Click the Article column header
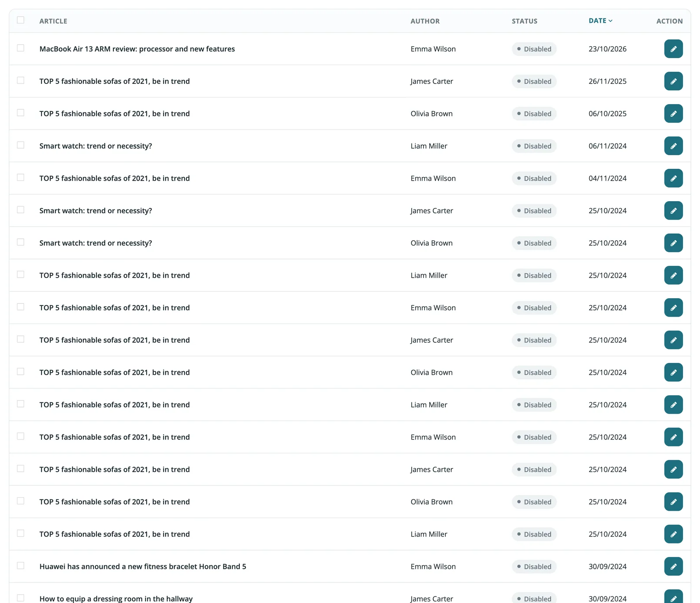Viewport: 700px width, 603px height. point(53,21)
